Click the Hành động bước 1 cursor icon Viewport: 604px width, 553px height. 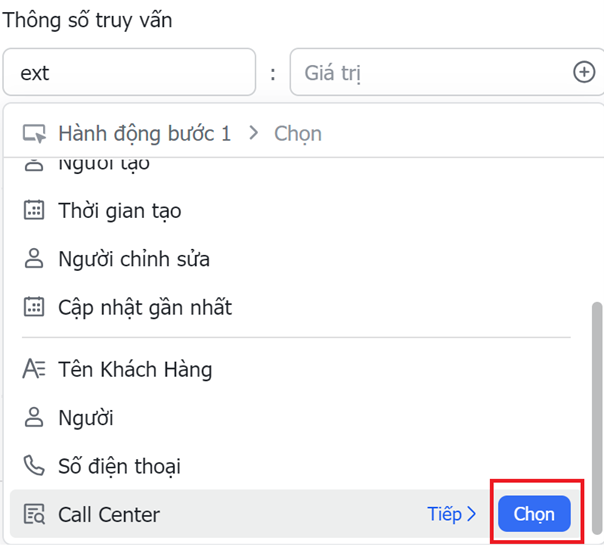[34, 134]
